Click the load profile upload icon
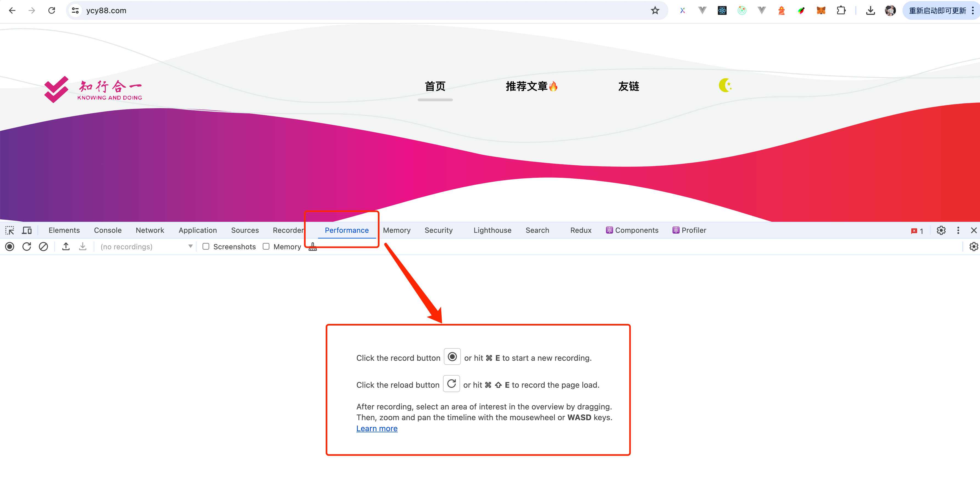The width and height of the screenshot is (980, 492). (x=66, y=247)
